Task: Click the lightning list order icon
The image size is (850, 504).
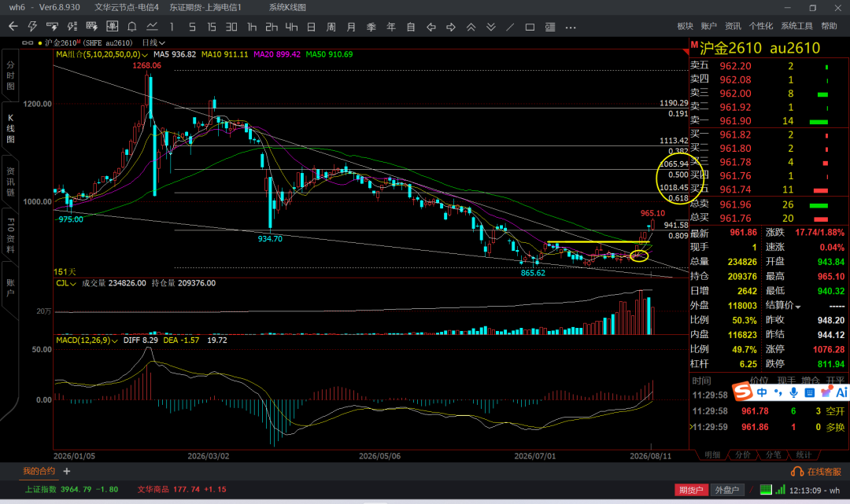Action: tap(72, 27)
